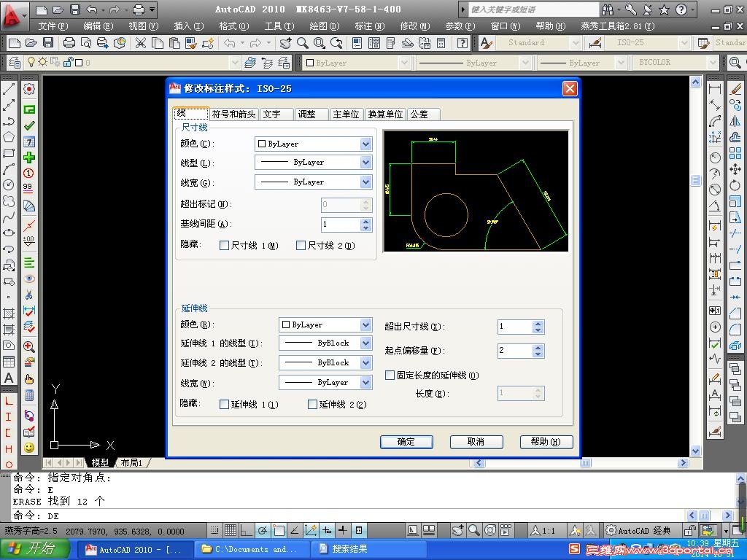Open 延伸线 1 的线型 dropdown

(365, 343)
